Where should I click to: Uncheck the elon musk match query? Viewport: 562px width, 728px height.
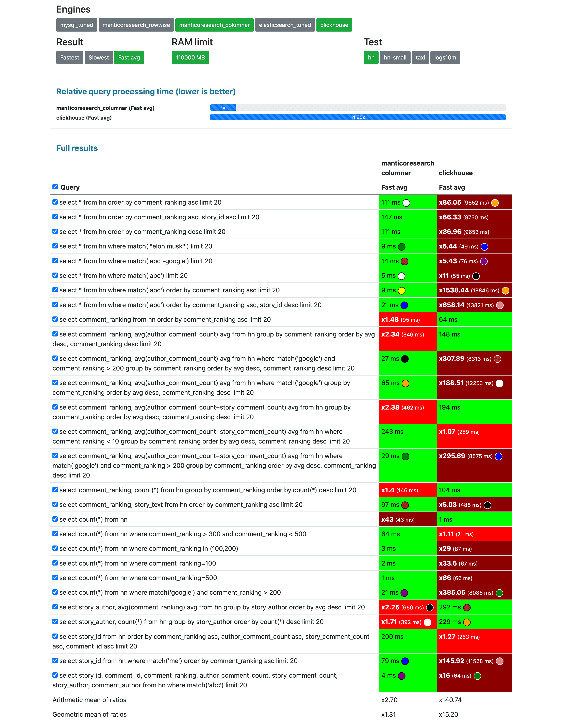pos(55,246)
